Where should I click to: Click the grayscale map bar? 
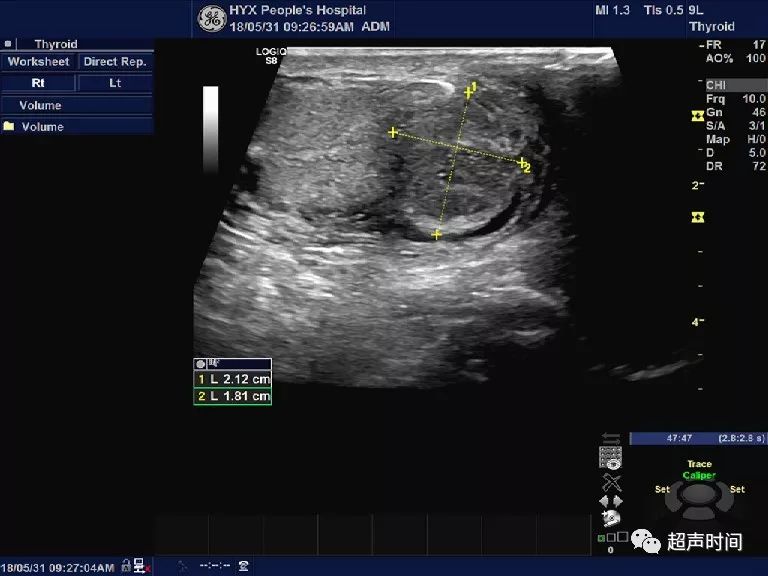[x=211, y=129]
